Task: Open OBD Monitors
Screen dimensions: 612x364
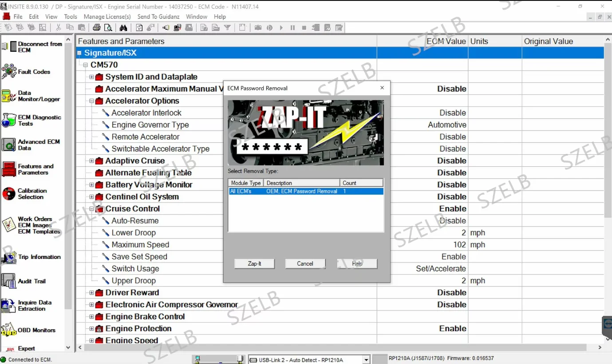Action: click(x=28, y=330)
